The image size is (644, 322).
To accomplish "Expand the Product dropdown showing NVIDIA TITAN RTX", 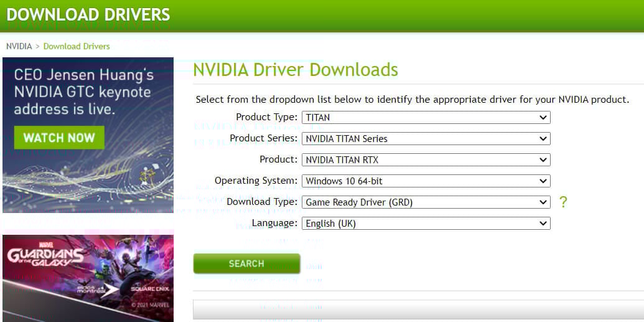I will point(426,160).
